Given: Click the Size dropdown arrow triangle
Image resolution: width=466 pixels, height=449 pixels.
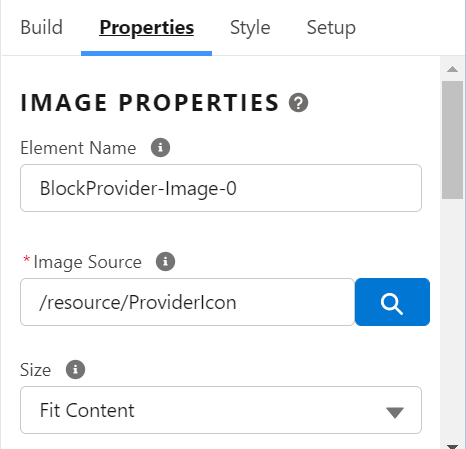Looking at the screenshot, I should click(395, 412).
